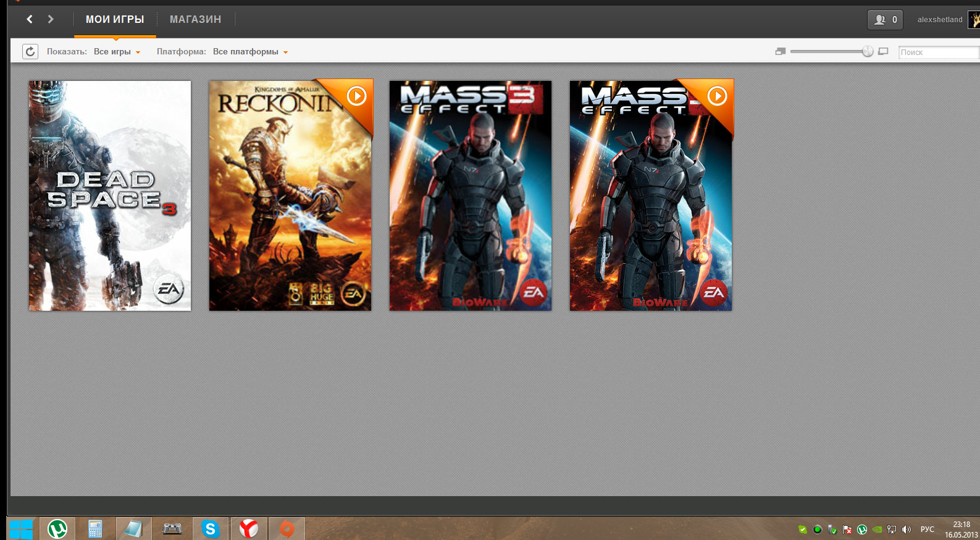This screenshot has height=540, width=980.
Task: Open uTorrent from the taskbar
Action: pyautogui.click(x=57, y=529)
